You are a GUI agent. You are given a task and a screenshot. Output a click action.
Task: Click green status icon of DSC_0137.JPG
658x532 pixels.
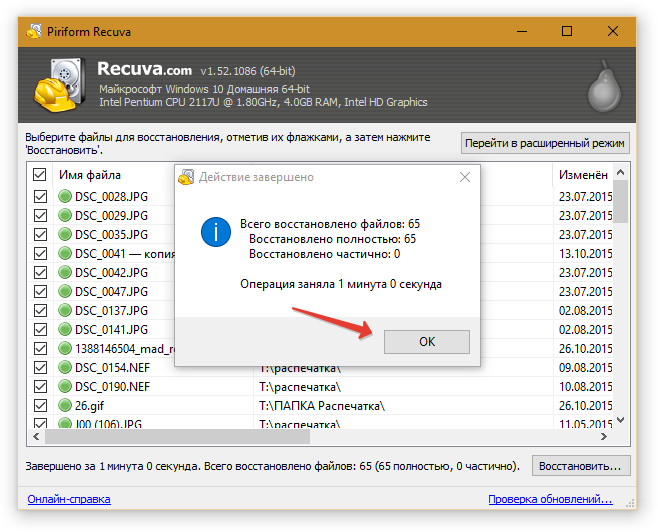click(x=65, y=310)
